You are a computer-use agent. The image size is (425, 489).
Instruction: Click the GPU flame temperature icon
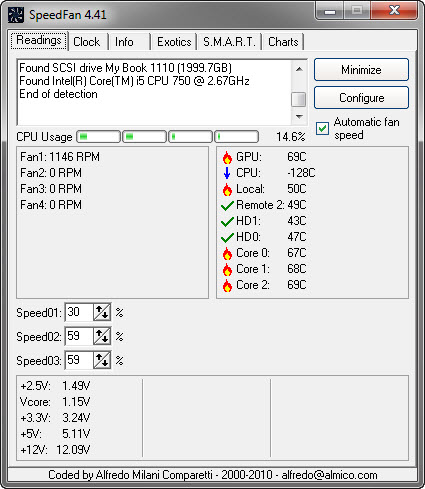point(227,157)
